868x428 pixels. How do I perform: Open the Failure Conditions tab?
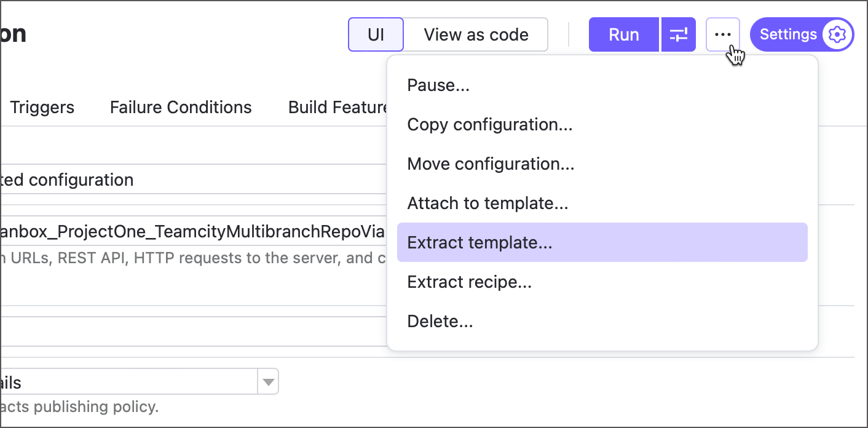click(x=180, y=107)
